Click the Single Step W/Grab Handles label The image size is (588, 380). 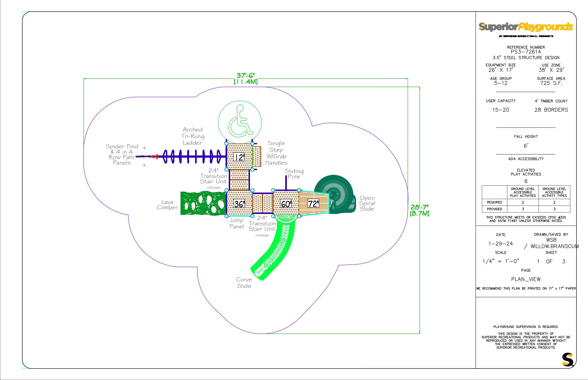tap(276, 153)
